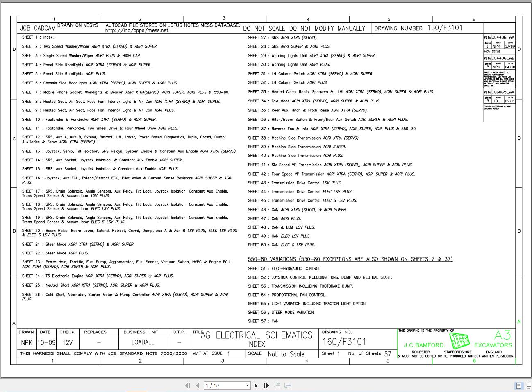Image resolution: width=532 pixels, height=392 pixels.
Task: Click SHEET 42 Four Speed VP Transmission
Action: pyautogui.click(x=332, y=174)
